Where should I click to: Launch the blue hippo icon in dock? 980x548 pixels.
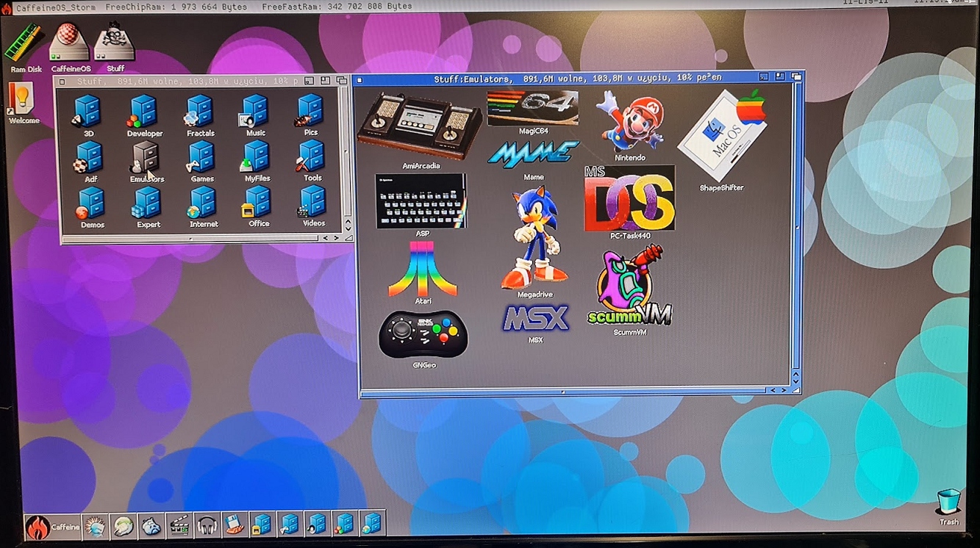151,526
